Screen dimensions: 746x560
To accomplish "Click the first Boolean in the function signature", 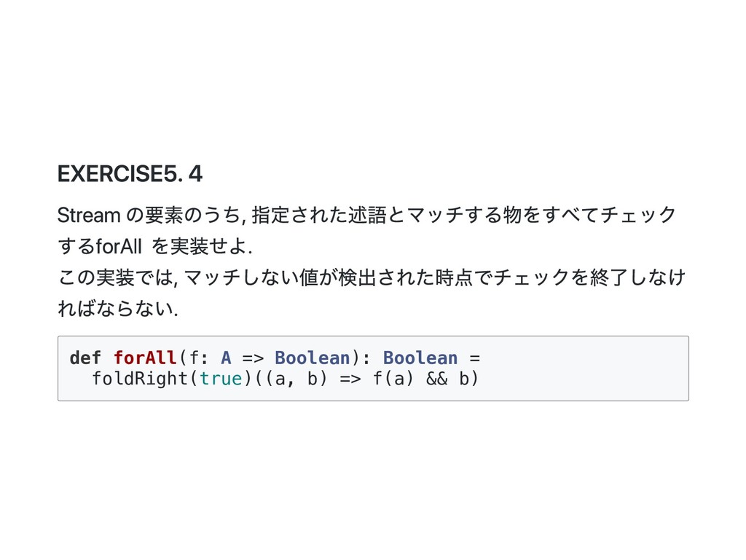I will [312, 358].
